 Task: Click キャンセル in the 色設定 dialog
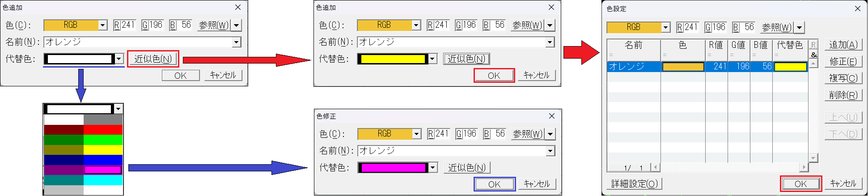pos(843,184)
